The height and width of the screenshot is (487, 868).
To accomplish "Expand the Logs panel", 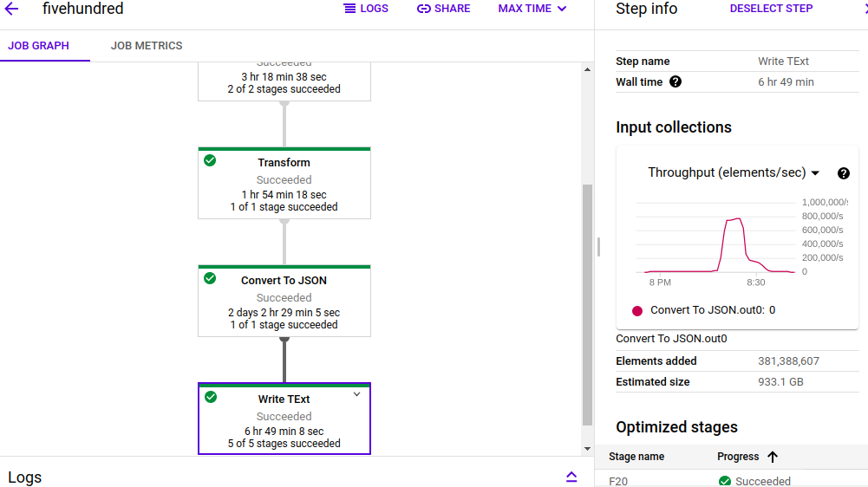I will coord(571,477).
